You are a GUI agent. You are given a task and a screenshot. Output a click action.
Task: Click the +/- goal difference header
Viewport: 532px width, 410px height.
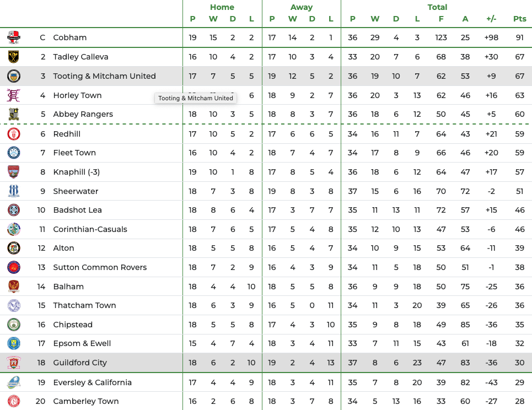click(x=491, y=19)
